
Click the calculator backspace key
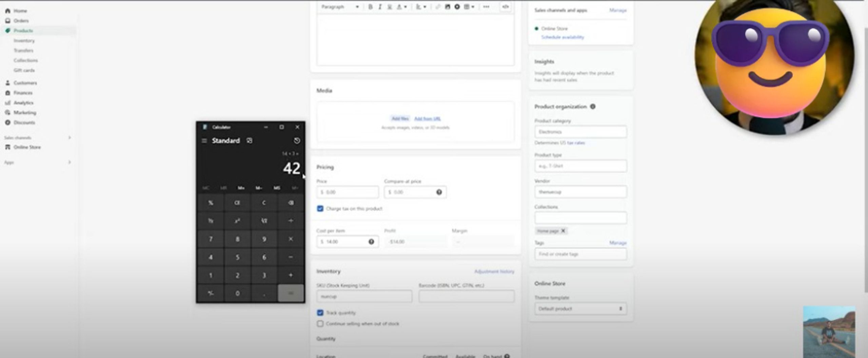[x=291, y=203]
